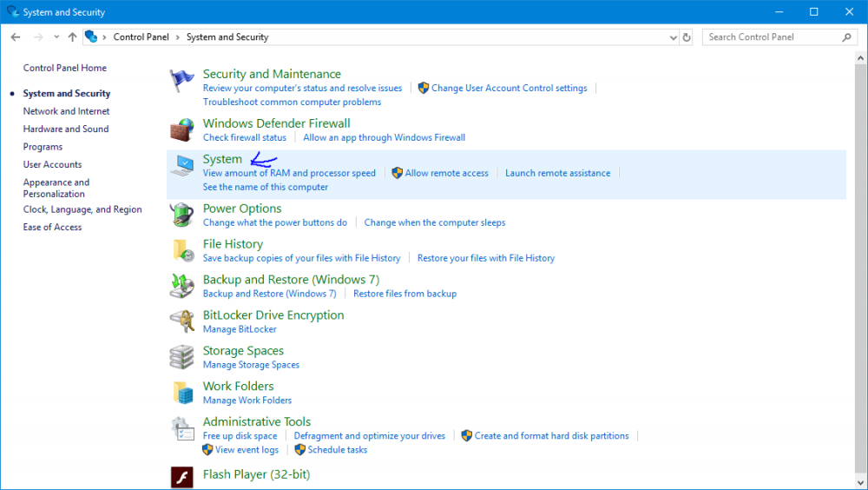Expand the address bar history dropdown
This screenshot has width=868, height=490.
coord(674,37)
